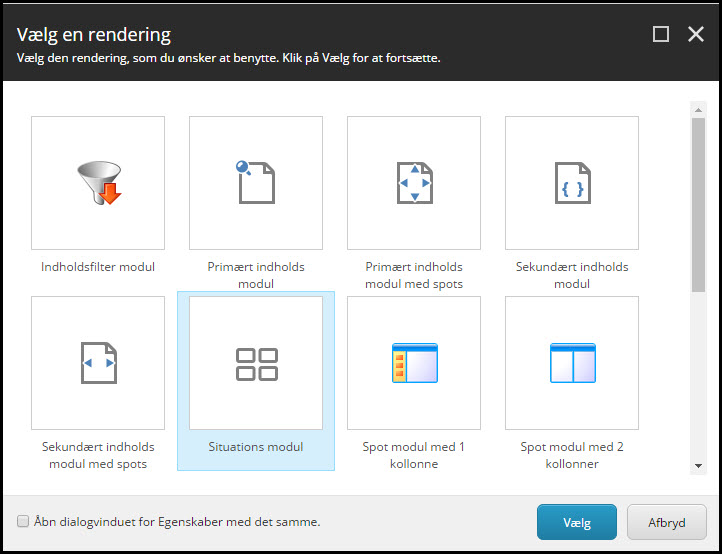Click the Situations modul text label

[256, 447]
